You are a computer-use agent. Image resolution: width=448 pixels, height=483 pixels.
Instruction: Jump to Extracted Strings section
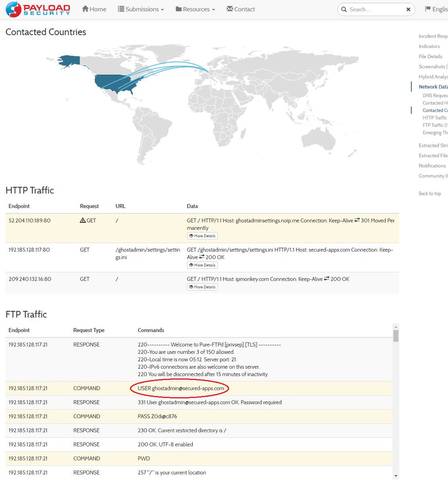pos(433,145)
